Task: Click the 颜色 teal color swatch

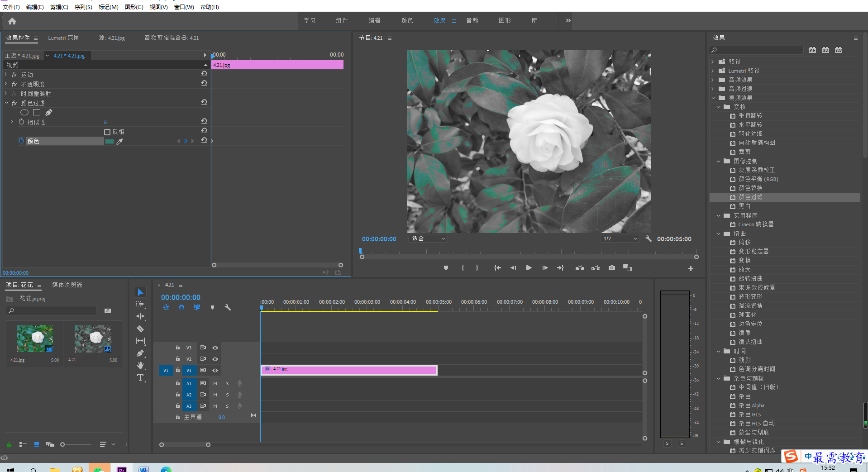Action: pyautogui.click(x=109, y=142)
